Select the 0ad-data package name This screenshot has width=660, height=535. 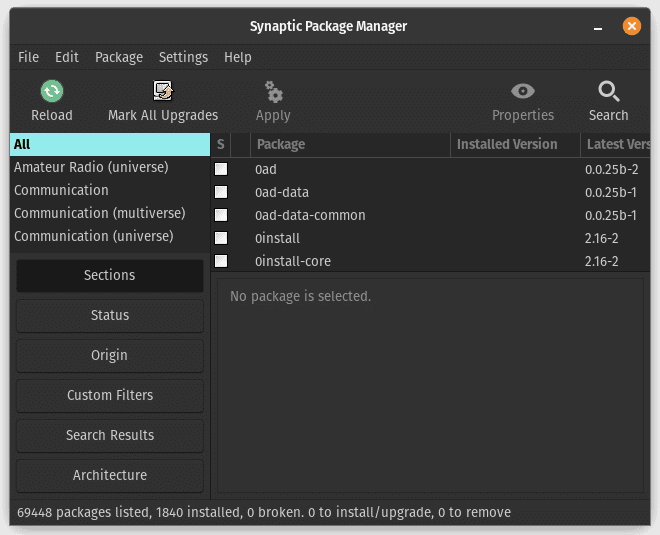coord(282,192)
